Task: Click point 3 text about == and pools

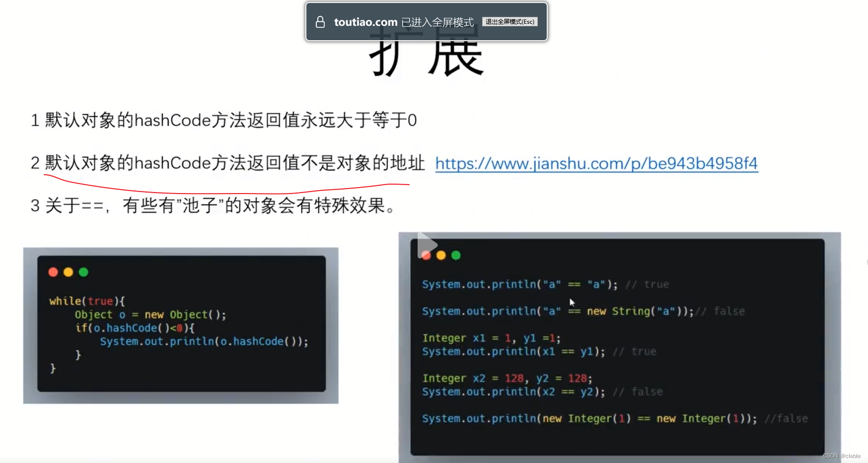Action: [213, 205]
